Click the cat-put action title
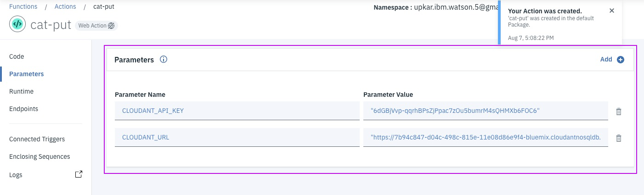Screen dimensions: 644x195 click(51, 25)
